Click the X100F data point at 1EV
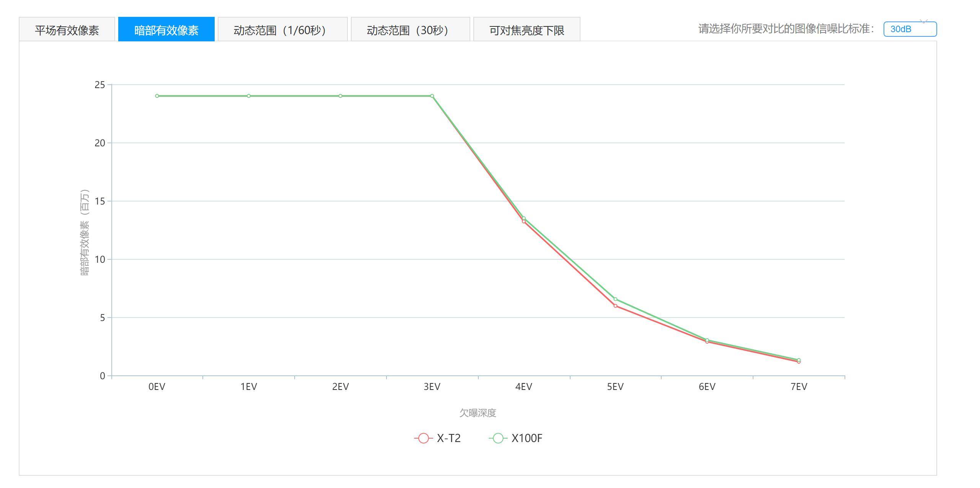The width and height of the screenshot is (980, 488). coord(249,96)
